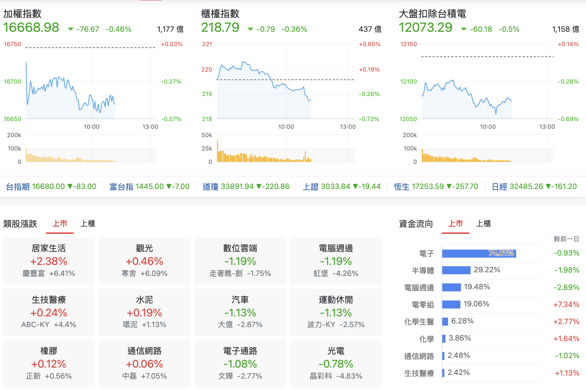Open the 數位雲端 sector card

pos(240,261)
